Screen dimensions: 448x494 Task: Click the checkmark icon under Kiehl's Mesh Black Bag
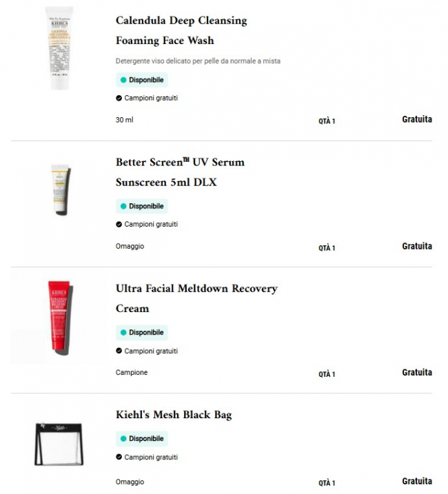click(x=119, y=457)
